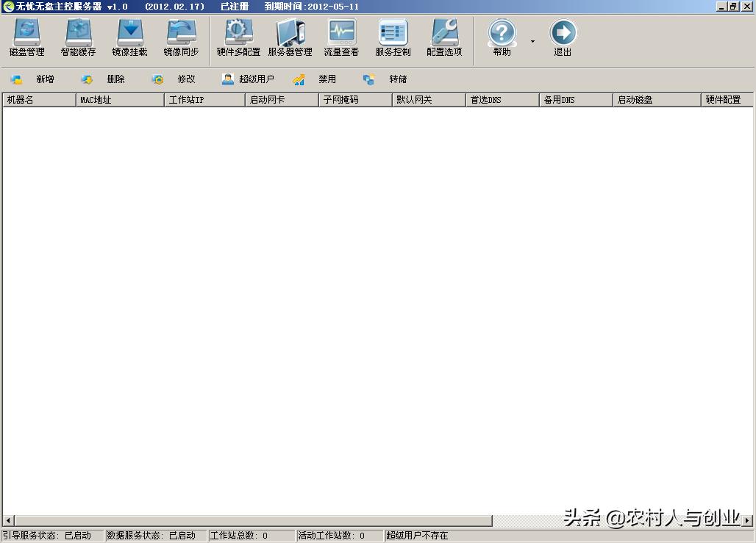Sort by 机器名 column header

click(x=39, y=100)
